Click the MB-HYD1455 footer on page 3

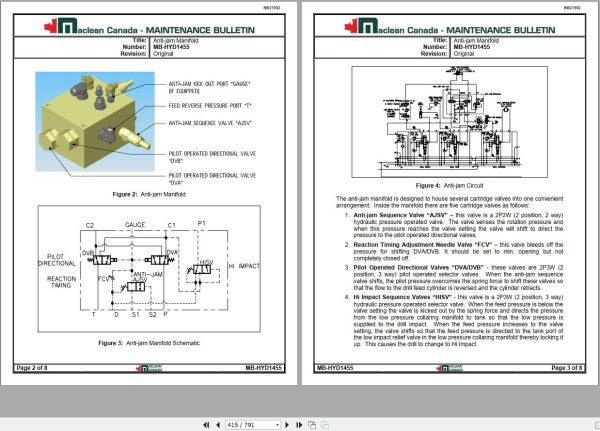tap(335, 368)
